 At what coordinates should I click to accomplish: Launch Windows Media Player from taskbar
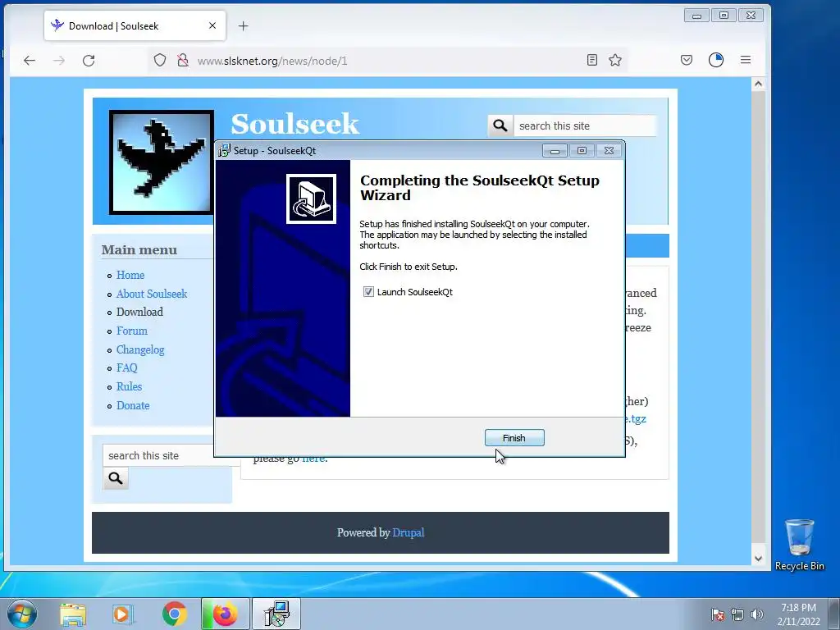coord(123,614)
